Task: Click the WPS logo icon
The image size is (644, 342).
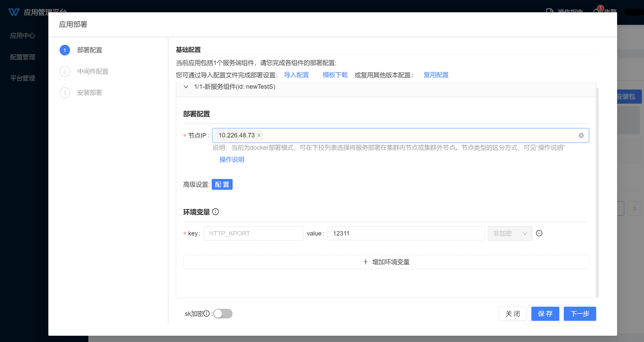Action: click(x=14, y=12)
